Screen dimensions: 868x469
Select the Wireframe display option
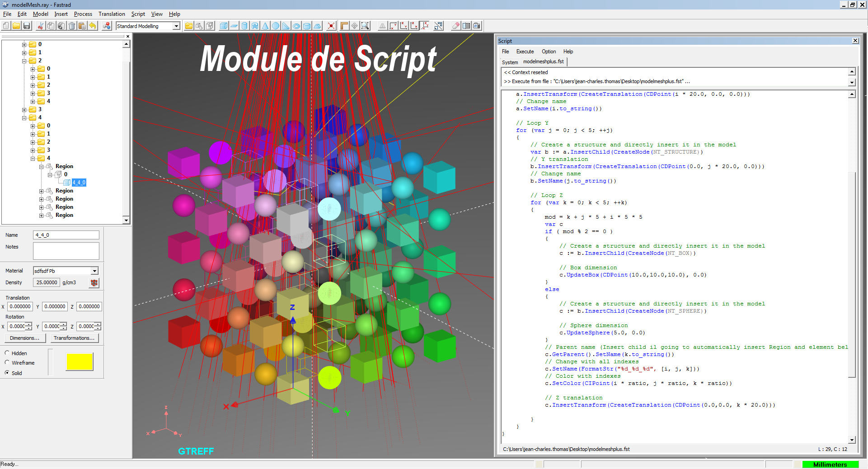7,362
